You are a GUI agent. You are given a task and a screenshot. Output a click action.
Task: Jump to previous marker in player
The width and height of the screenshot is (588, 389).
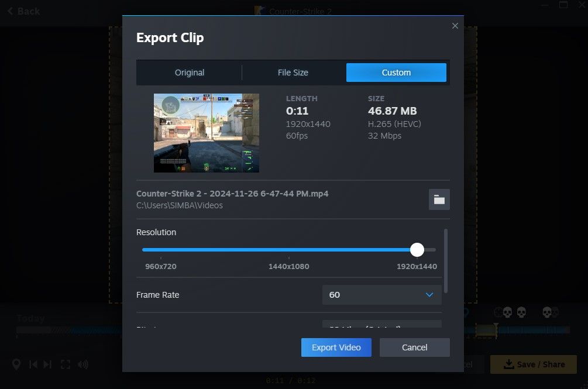(33, 364)
